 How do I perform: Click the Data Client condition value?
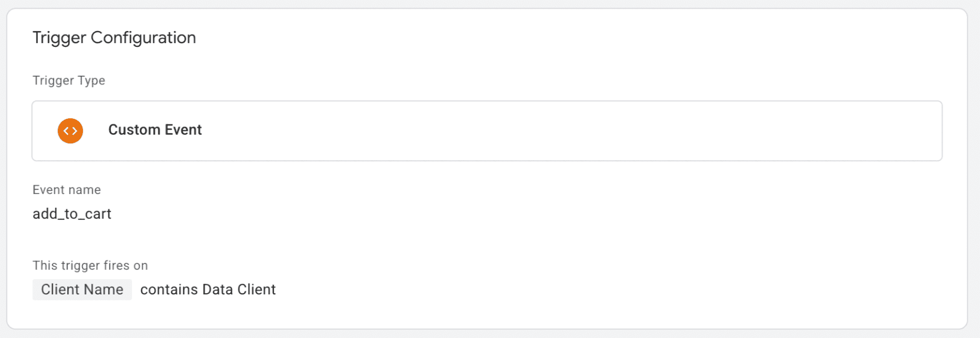point(239,289)
